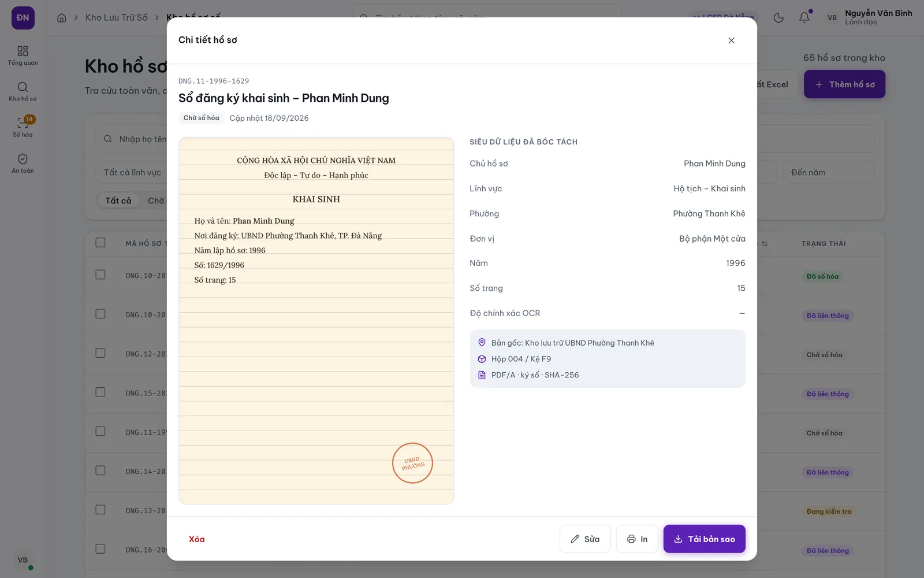Image resolution: width=924 pixels, height=578 pixels.
Task: Open Kho hồ sơ sidebar icon
Action: 23,91
